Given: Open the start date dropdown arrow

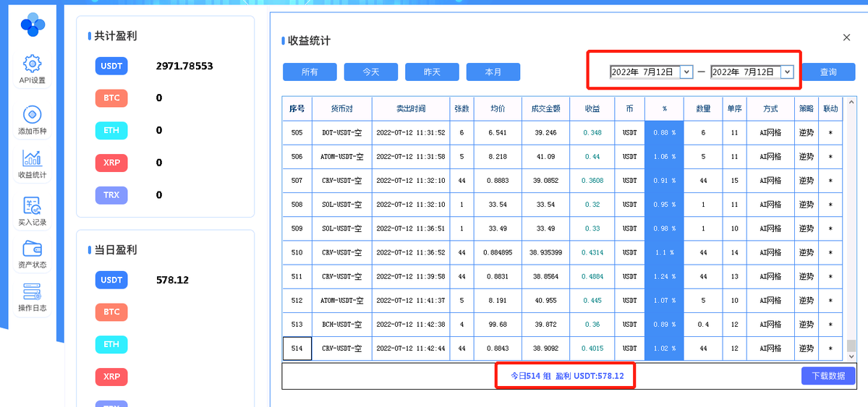Looking at the screenshot, I should pyautogui.click(x=686, y=72).
